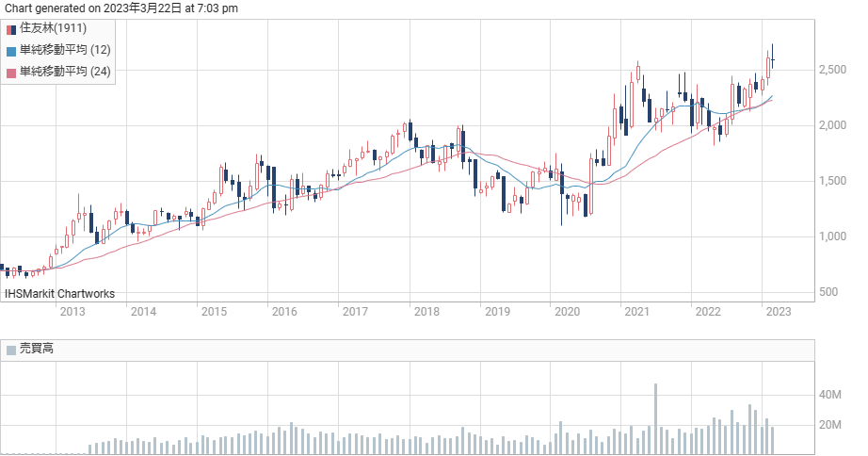Click the tallest volume bar in 2021
The width and height of the screenshot is (868, 456).
click(x=656, y=419)
